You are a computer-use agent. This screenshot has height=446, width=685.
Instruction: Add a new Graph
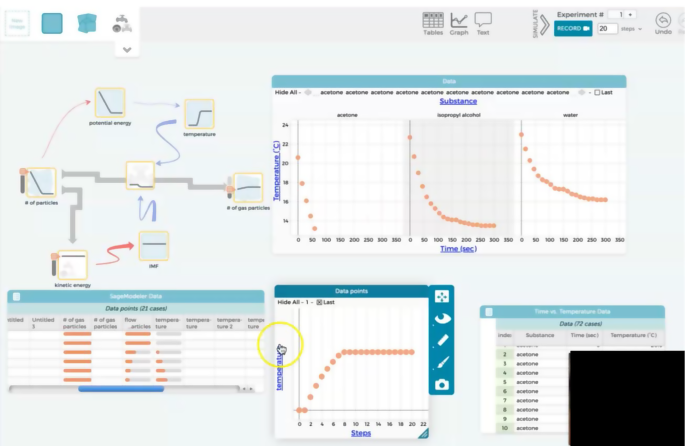(x=459, y=24)
